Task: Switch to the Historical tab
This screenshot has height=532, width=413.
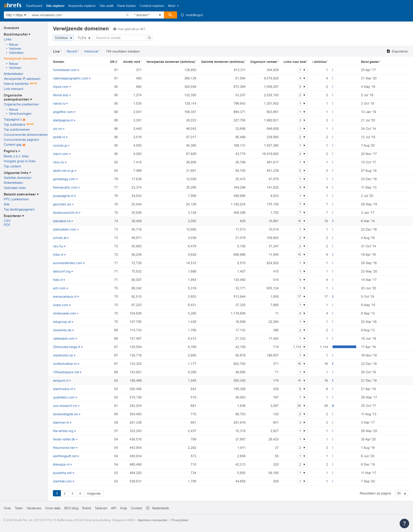Action: [x=91, y=51]
